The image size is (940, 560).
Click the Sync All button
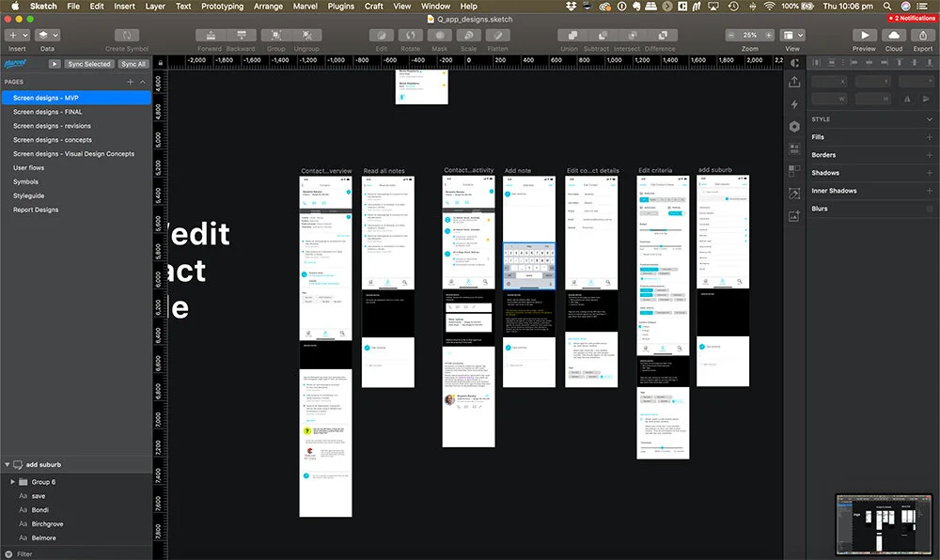132,64
